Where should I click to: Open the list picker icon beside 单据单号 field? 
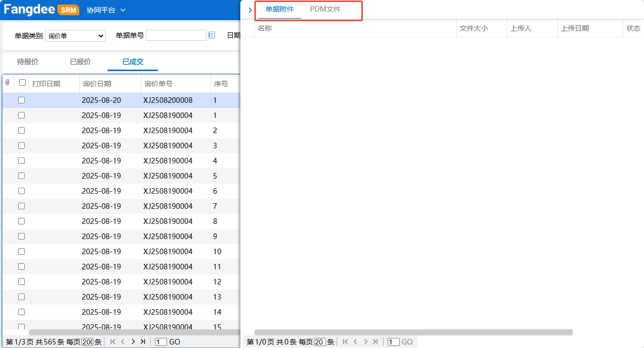point(211,35)
